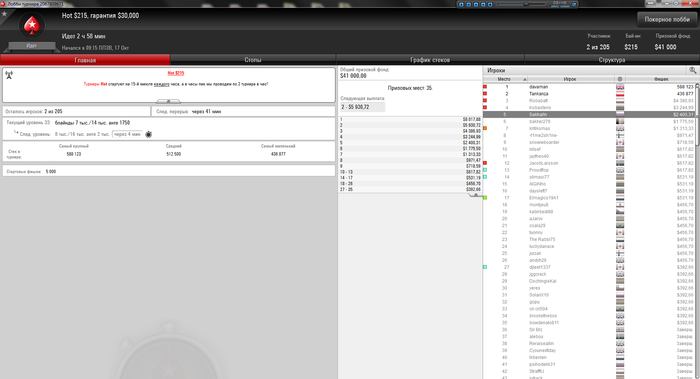Click the red marker next to Kobasteris

[485, 108]
